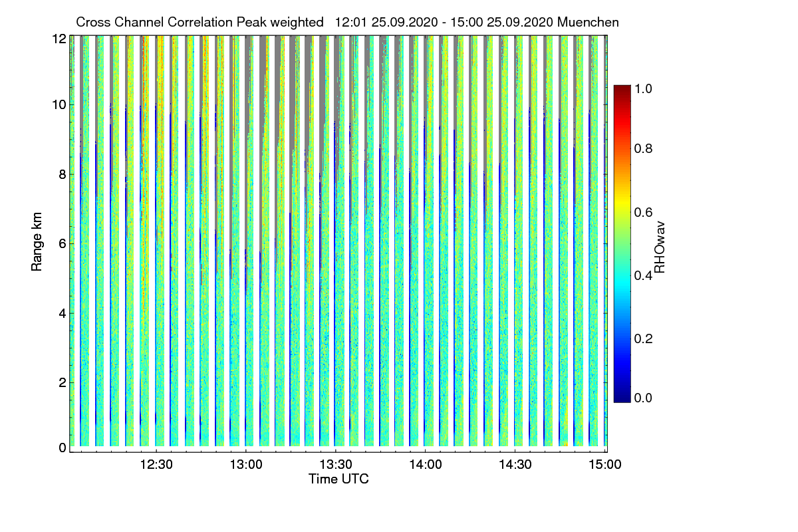Screen dimensions: 798x532
Task: Click the station name 'Muenchen' in the title
Action: pos(589,22)
